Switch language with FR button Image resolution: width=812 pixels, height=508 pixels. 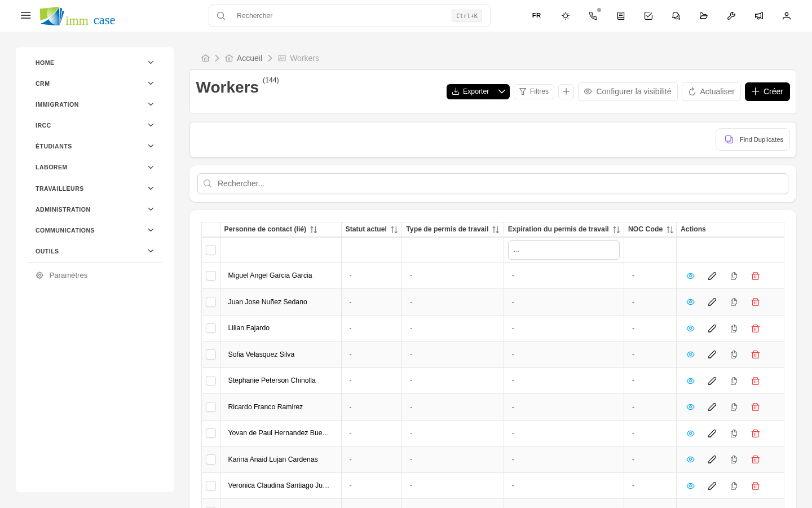pos(536,16)
